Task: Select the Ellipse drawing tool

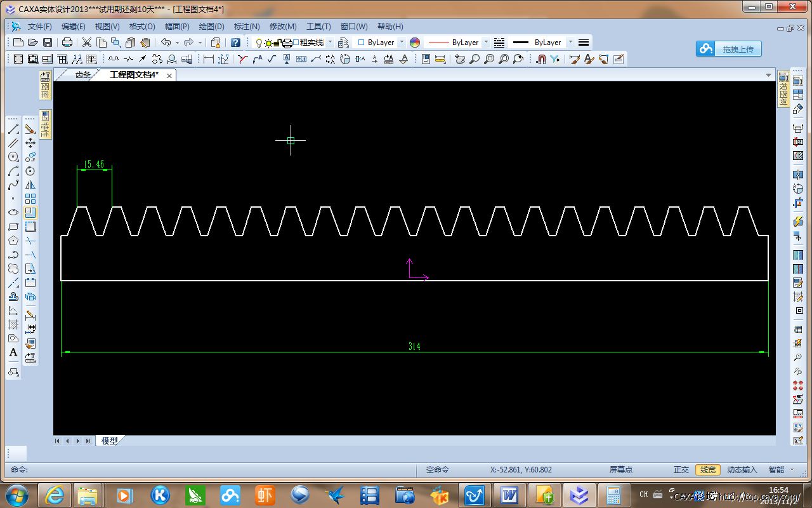Action: coord(13,213)
